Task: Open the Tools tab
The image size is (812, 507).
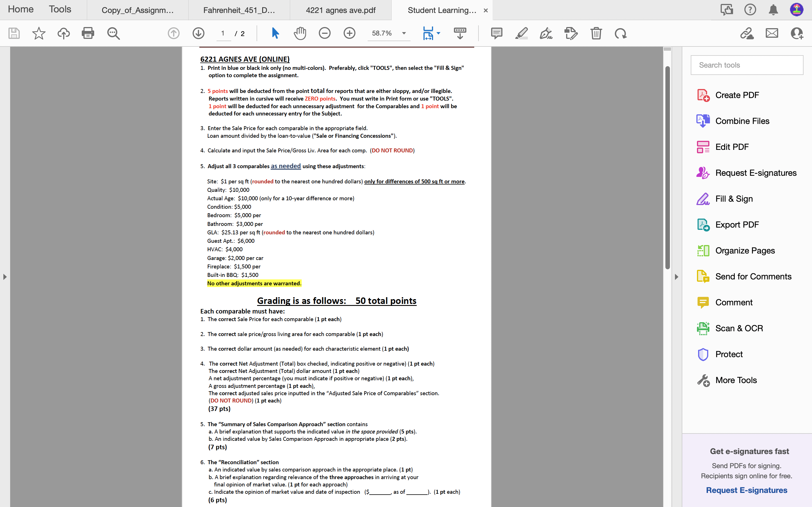Action: [60, 9]
